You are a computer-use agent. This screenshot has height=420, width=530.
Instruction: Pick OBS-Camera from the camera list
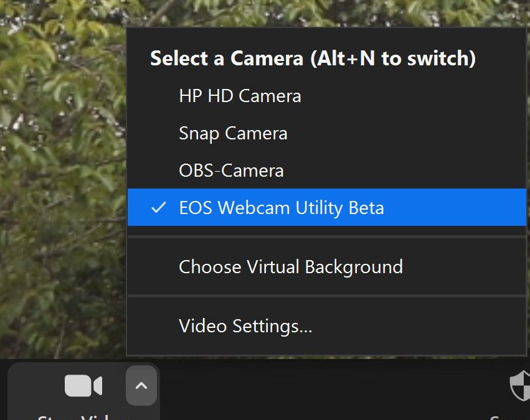click(x=231, y=170)
